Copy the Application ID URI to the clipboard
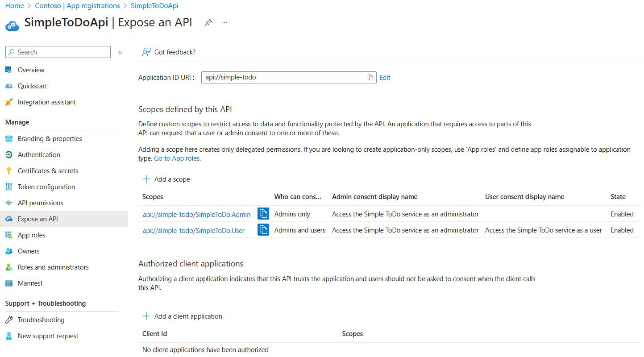644x357 pixels. coord(370,78)
